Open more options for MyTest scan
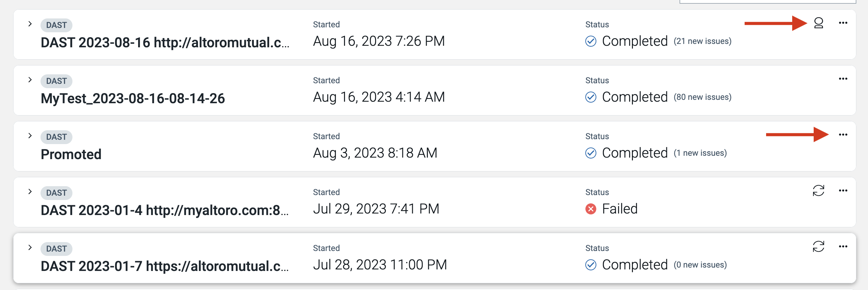868x290 pixels. tap(843, 79)
